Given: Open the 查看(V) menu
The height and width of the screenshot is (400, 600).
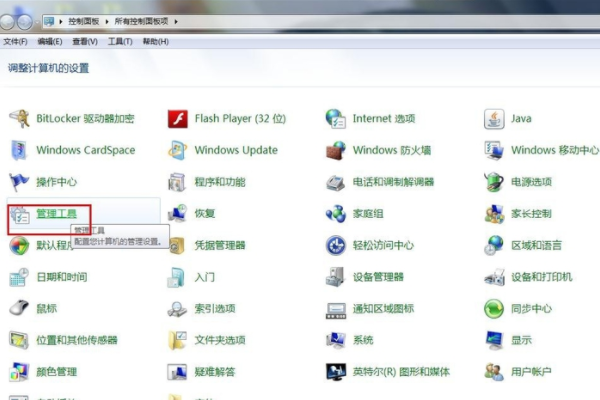Looking at the screenshot, I should tap(83, 42).
